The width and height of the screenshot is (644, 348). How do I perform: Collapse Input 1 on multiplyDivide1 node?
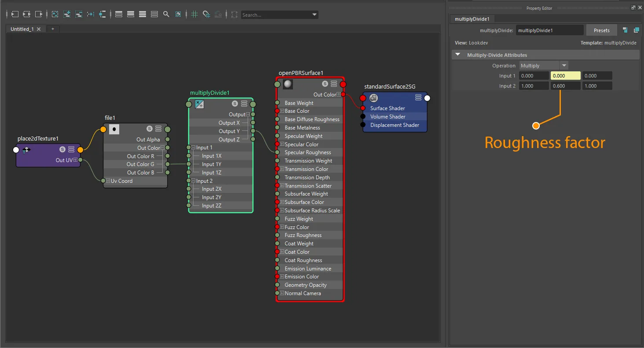pyautogui.click(x=194, y=148)
